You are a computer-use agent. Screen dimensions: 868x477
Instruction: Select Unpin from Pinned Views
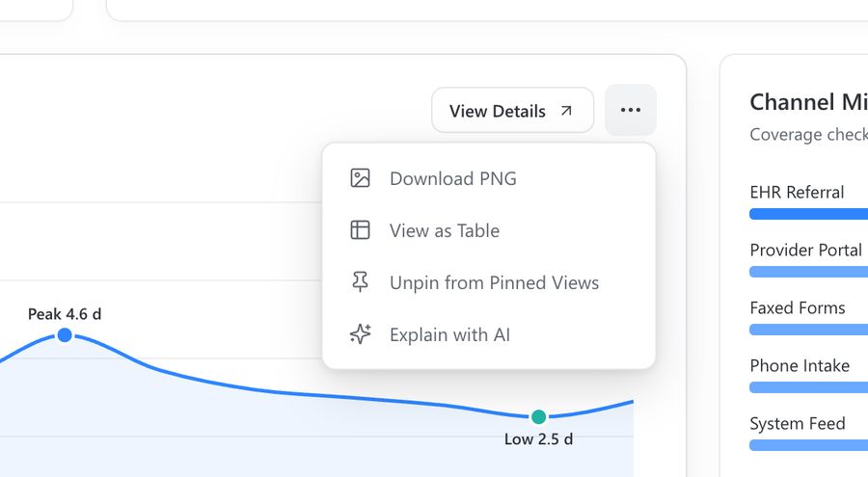(x=489, y=282)
